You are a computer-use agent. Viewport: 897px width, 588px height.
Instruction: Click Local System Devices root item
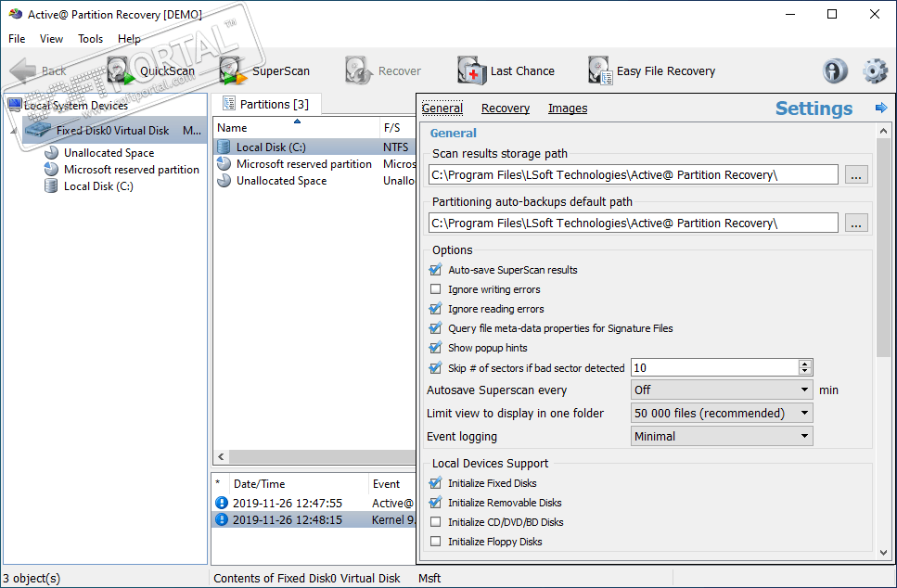75,105
